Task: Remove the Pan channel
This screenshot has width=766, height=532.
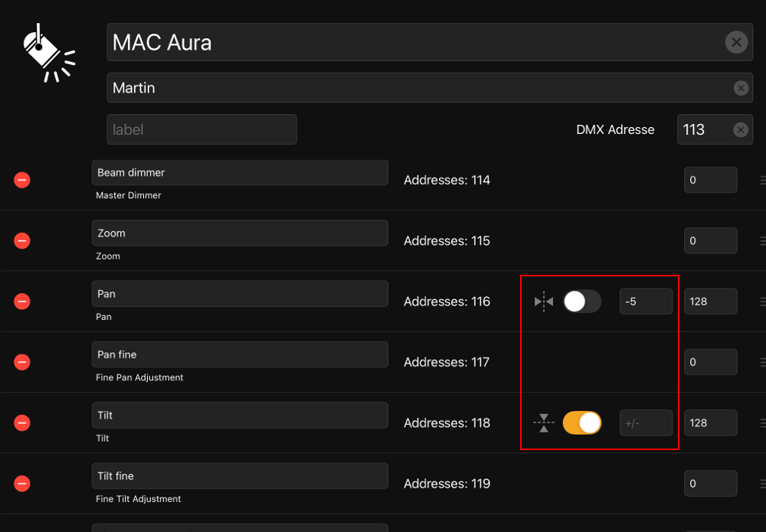Action: (22, 302)
